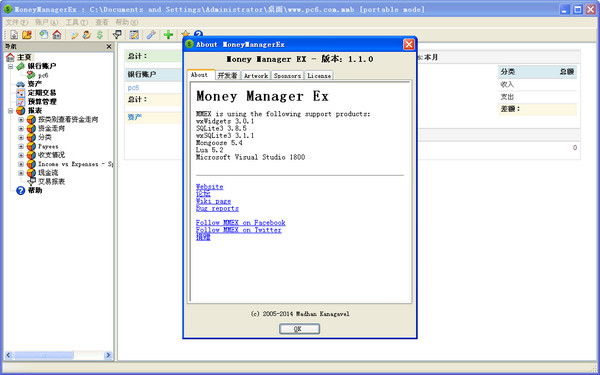Click Follow MMEX on Twitter link
The height and width of the screenshot is (375, 600).
239,230
